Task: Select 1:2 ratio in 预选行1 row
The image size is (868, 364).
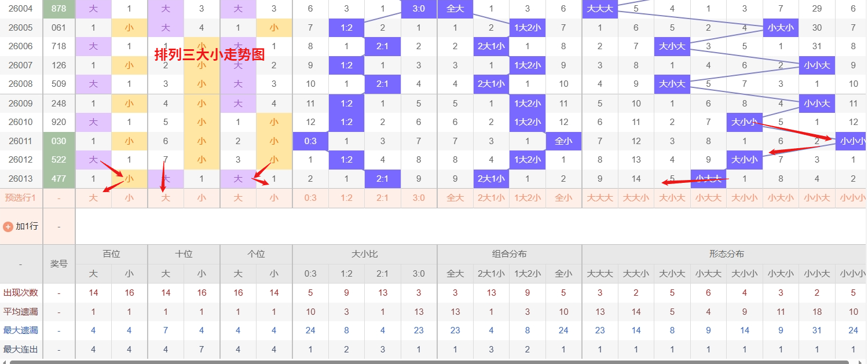Action: tap(346, 198)
